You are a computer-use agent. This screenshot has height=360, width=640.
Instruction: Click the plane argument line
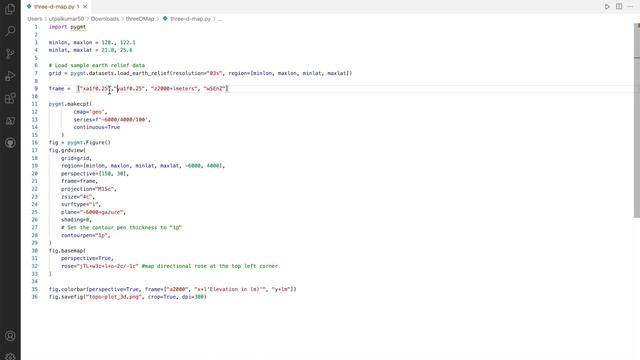[93, 212]
